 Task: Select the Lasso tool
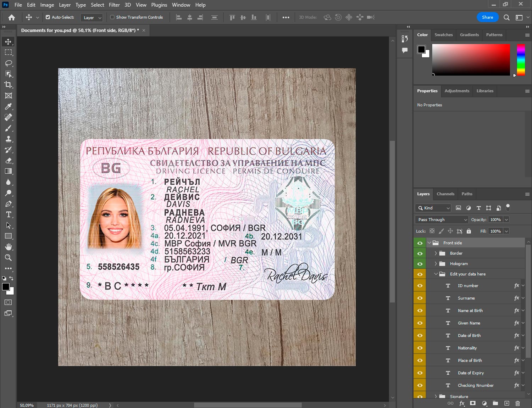click(x=9, y=63)
